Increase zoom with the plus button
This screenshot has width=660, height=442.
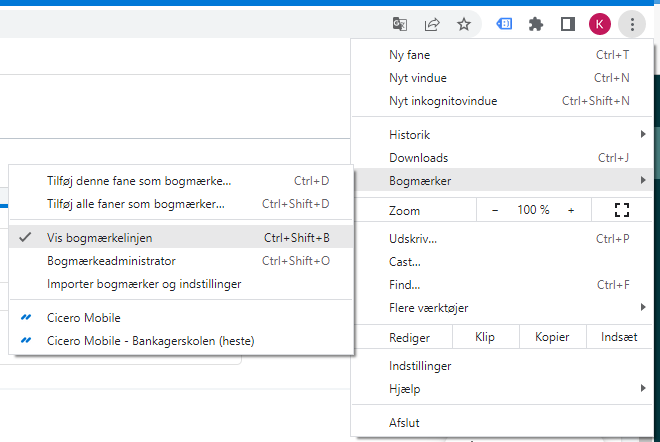pyautogui.click(x=571, y=210)
